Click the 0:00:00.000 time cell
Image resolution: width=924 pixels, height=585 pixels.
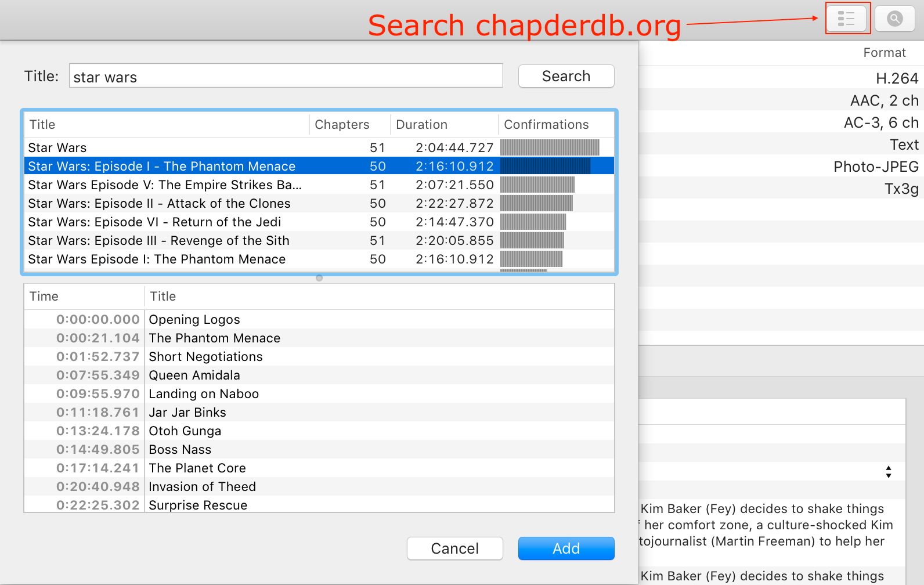click(x=98, y=320)
